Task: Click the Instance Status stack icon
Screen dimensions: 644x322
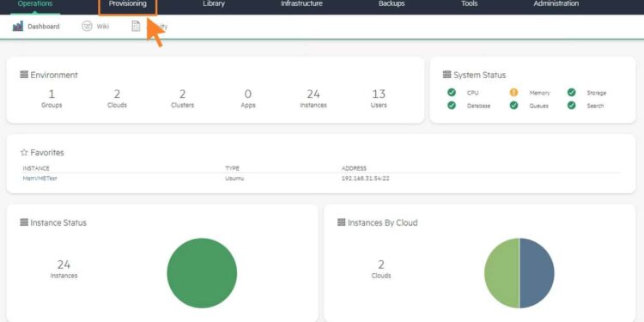Action: pyautogui.click(x=24, y=222)
